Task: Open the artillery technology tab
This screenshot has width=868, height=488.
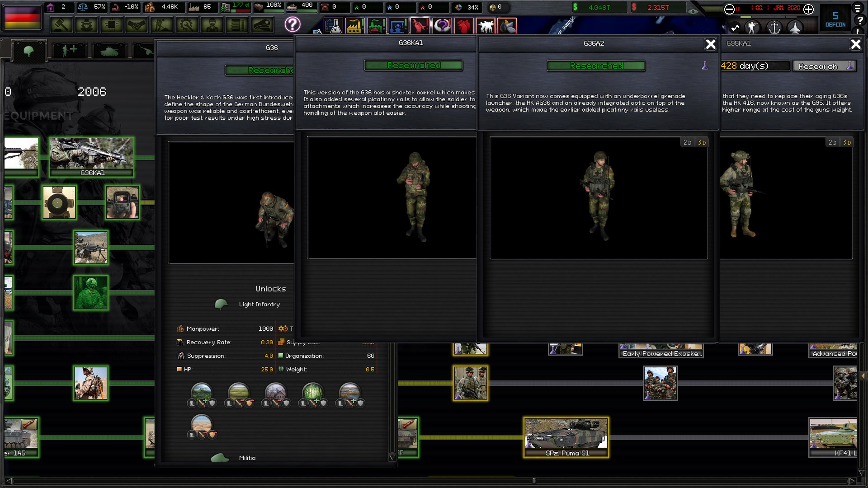Action: [144, 51]
